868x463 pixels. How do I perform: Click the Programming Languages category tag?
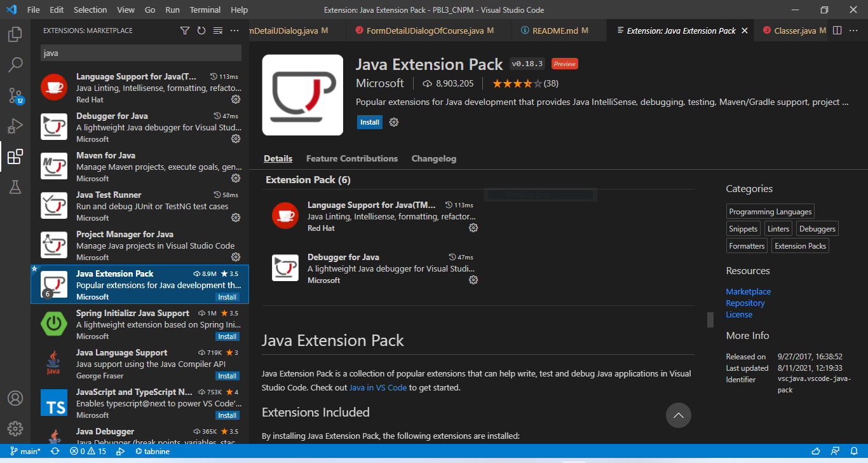click(x=770, y=212)
